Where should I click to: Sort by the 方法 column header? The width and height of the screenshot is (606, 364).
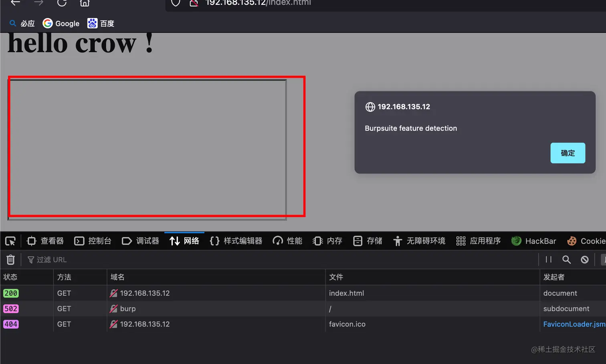[x=80, y=277]
